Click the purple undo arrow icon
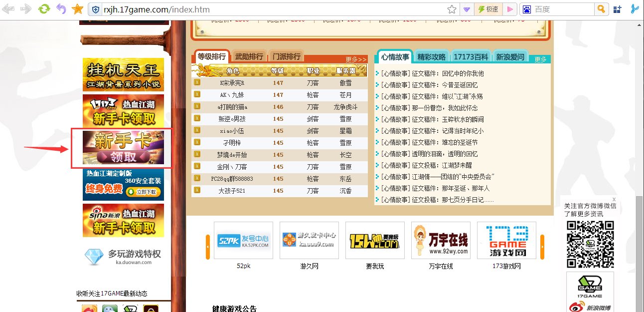Viewport: 644px width, 312px height. (60, 8)
